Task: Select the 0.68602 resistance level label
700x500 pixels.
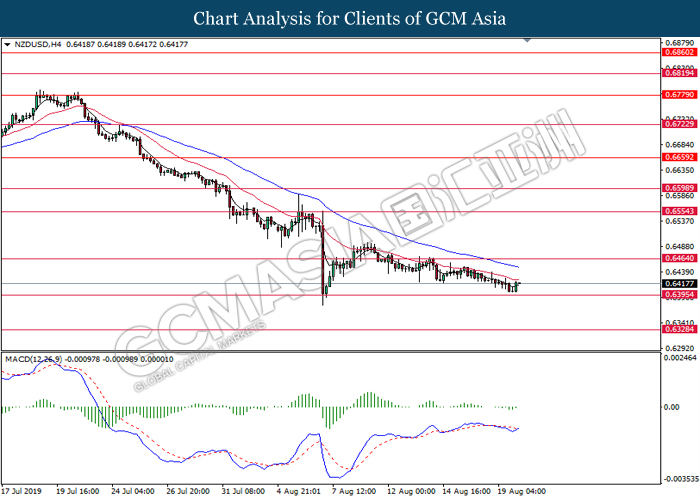Action: 679,53
